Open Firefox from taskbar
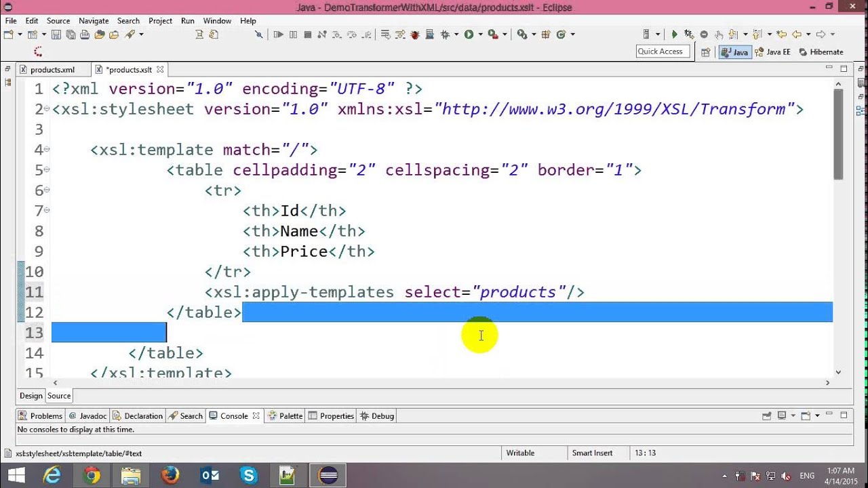The width and height of the screenshot is (868, 488). [x=170, y=476]
